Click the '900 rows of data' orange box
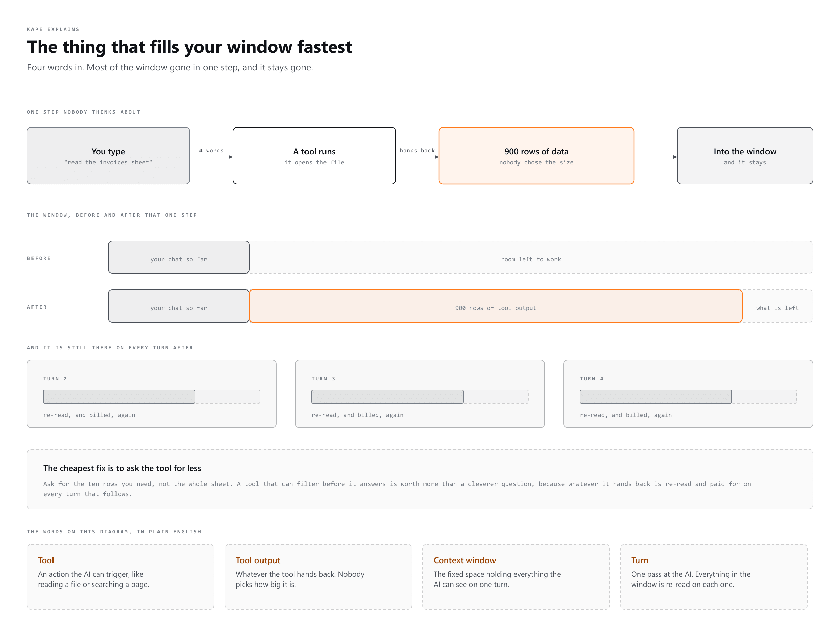Image resolution: width=840 pixels, height=639 pixels. 536,156
